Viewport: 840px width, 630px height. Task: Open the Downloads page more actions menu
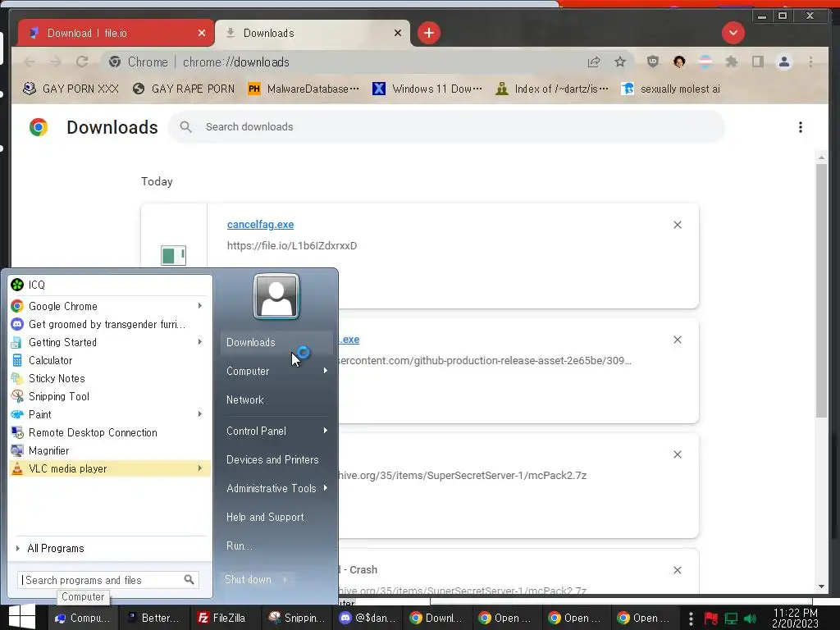(x=801, y=127)
